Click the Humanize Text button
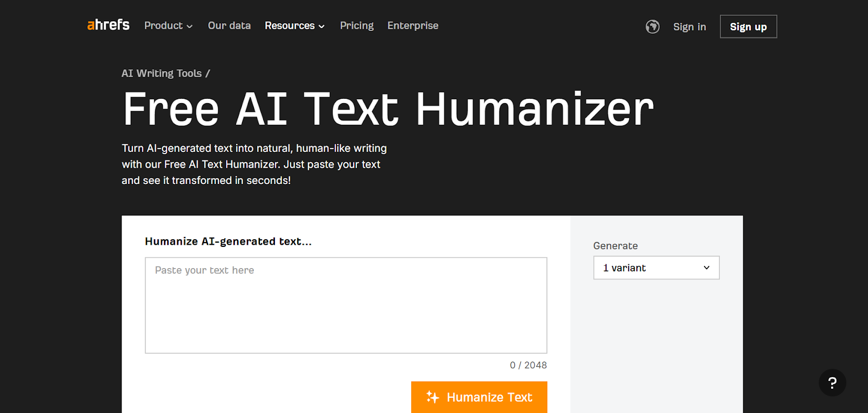Image resolution: width=868 pixels, height=413 pixels. [x=479, y=397]
